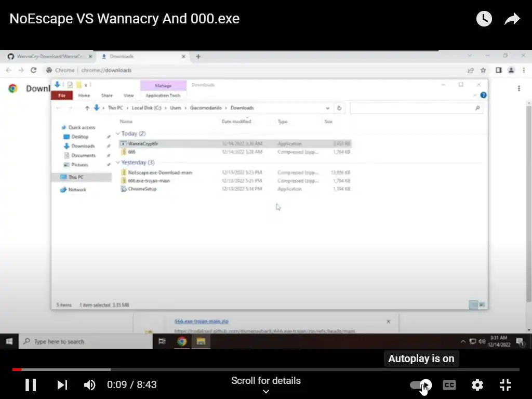Sort by the Type column
Screen dimensions: 532x399
pyautogui.click(x=283, y=122)
